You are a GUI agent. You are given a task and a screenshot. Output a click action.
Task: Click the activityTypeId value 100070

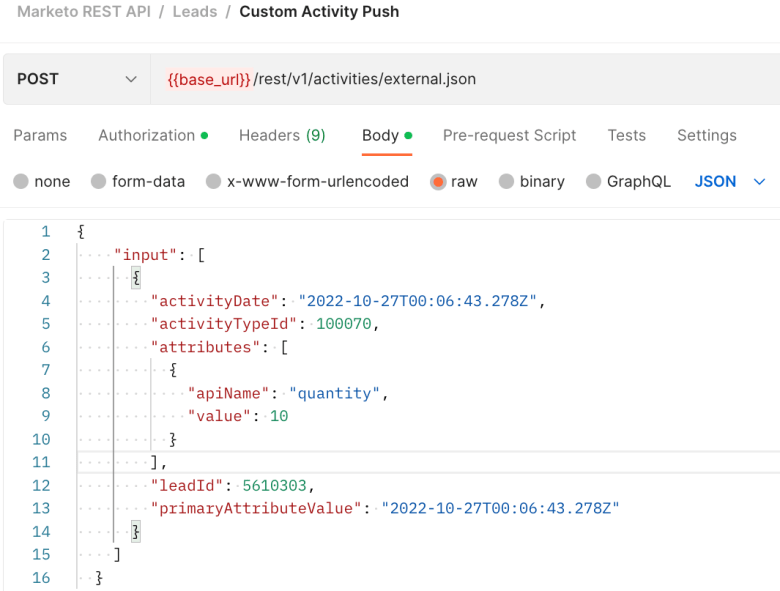tap(344, 324)
